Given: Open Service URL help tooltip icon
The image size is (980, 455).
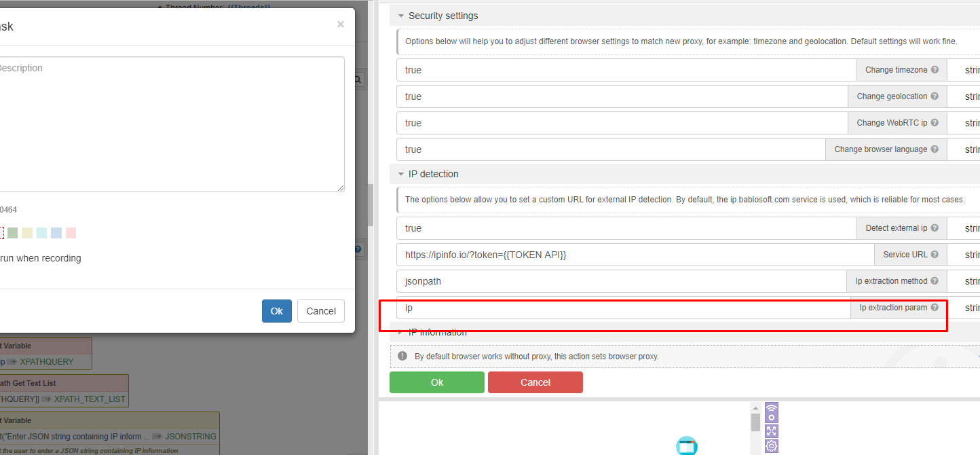Looking at the screenshot, I should click(x=935, y=255).
